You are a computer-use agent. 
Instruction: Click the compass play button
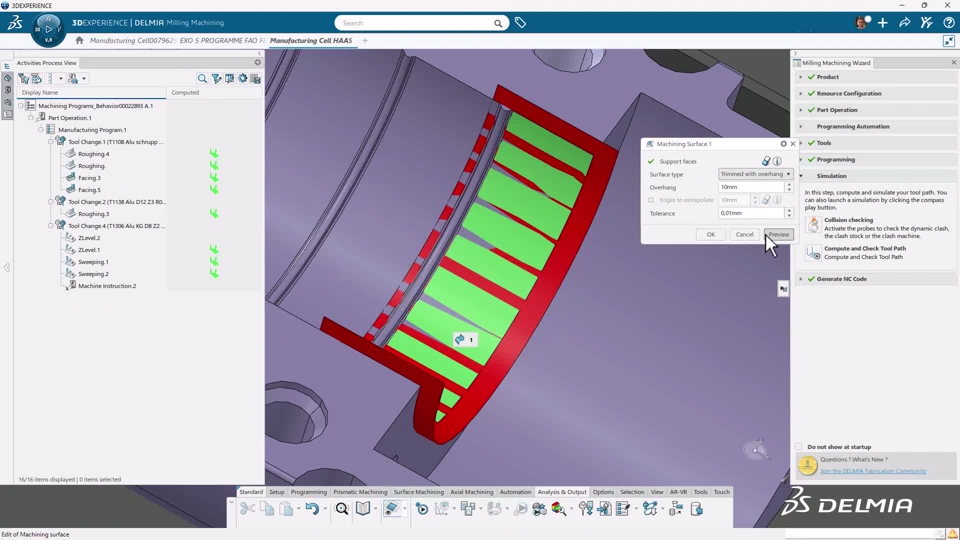click(48, 29)
